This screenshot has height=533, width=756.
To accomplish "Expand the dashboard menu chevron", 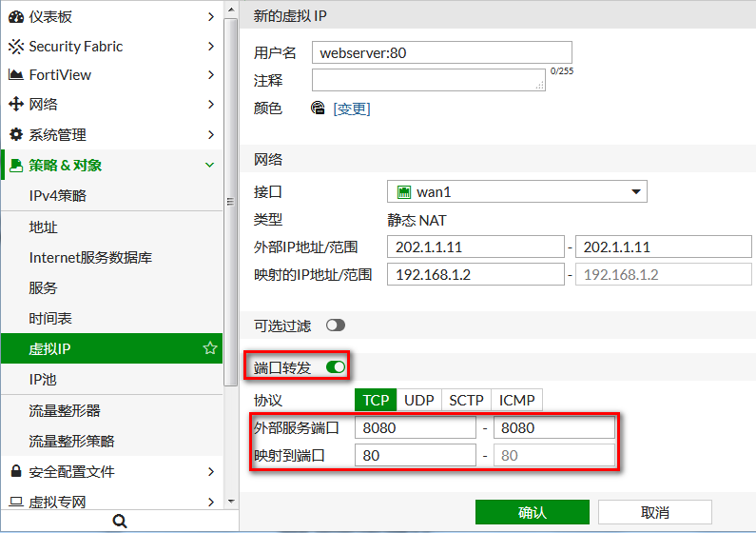I will tap(211, 17).
